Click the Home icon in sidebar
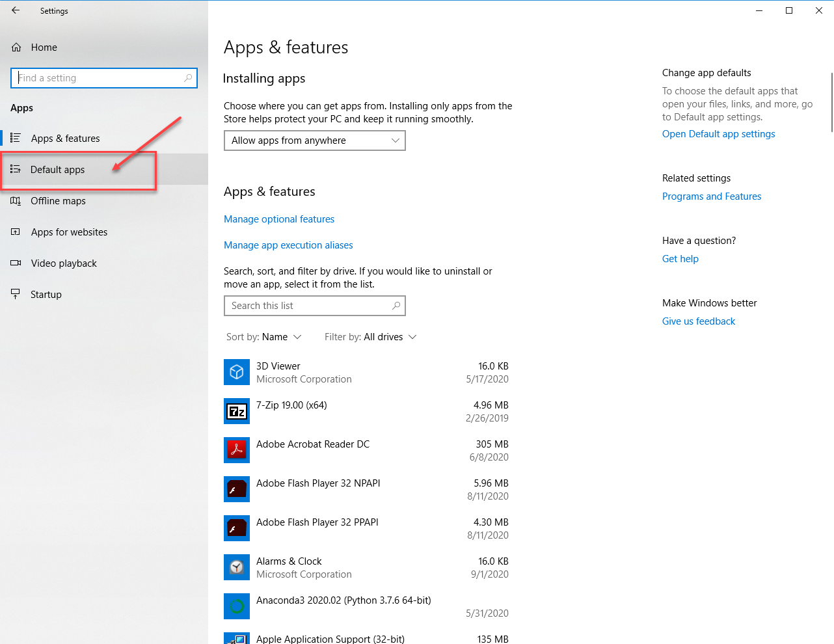Image resolution: width=834 pixels, height=644 pixels. click(x=16, y=47)
